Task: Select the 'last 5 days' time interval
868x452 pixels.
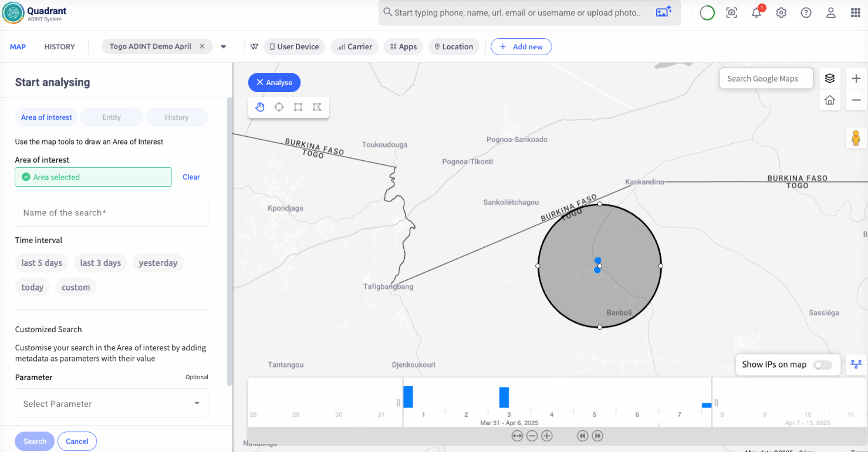Action: point(42,263)
